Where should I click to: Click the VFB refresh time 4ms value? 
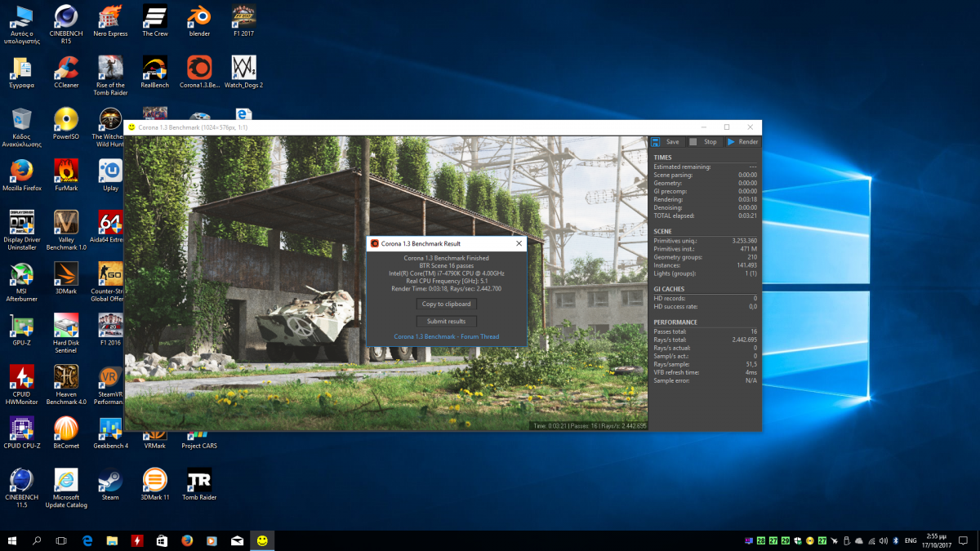(x=751, y=372)
